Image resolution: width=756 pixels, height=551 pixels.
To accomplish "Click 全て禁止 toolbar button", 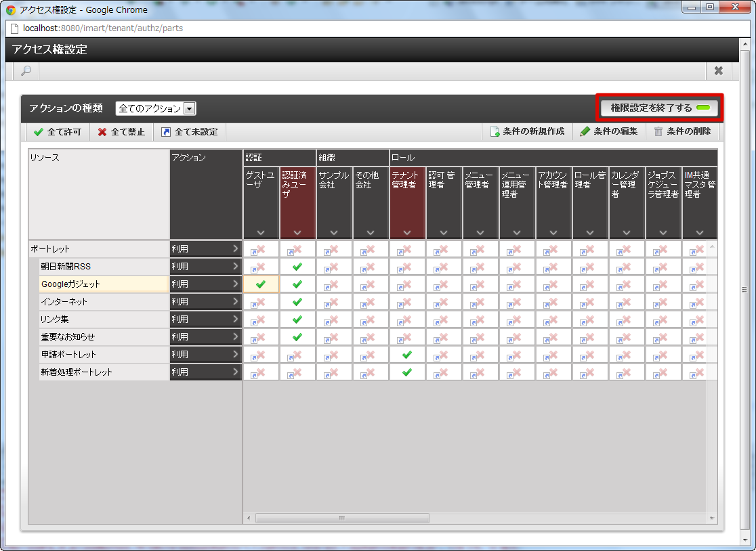I will tap(121, 132).
